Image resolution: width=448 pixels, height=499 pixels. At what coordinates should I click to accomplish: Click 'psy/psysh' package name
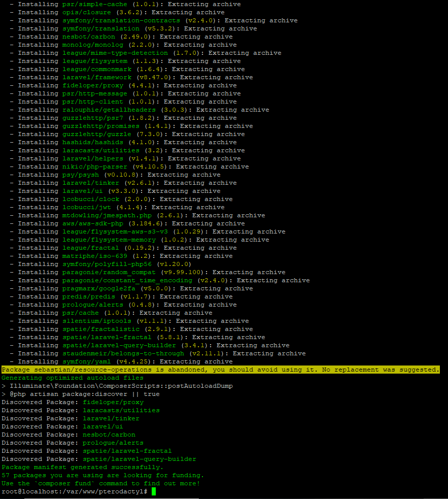(x=81, y=175)
